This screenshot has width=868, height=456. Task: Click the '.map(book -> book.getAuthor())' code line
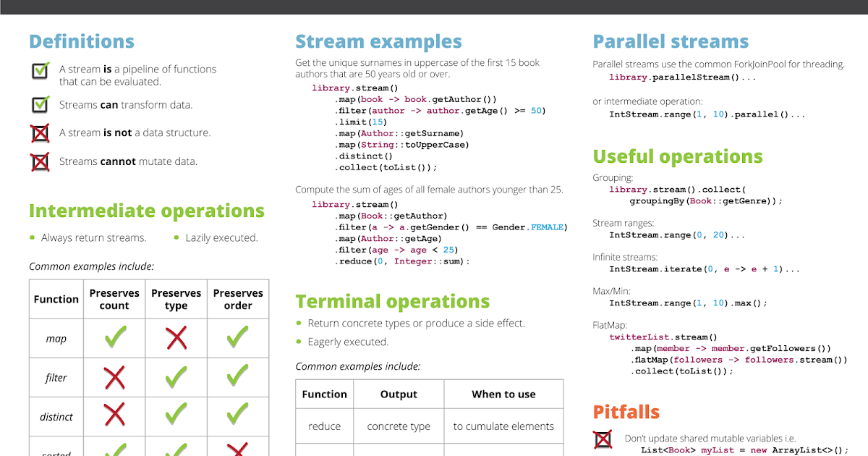tap(416, 99)
